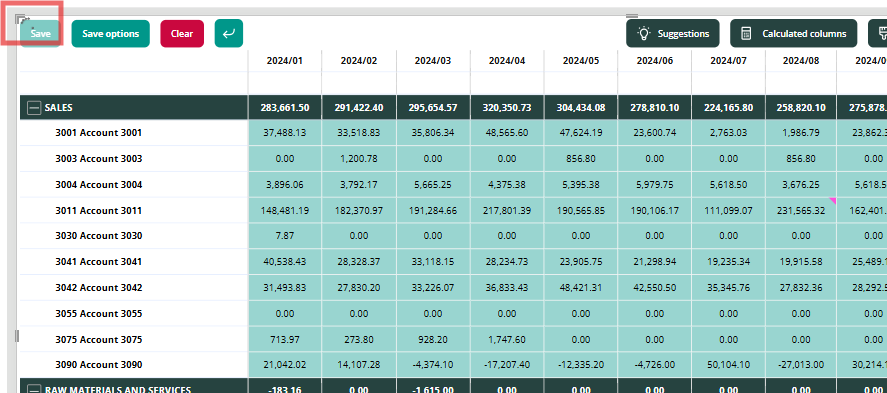Click cell 217,801.39 in 2024/04 column

tap(507, 210)
